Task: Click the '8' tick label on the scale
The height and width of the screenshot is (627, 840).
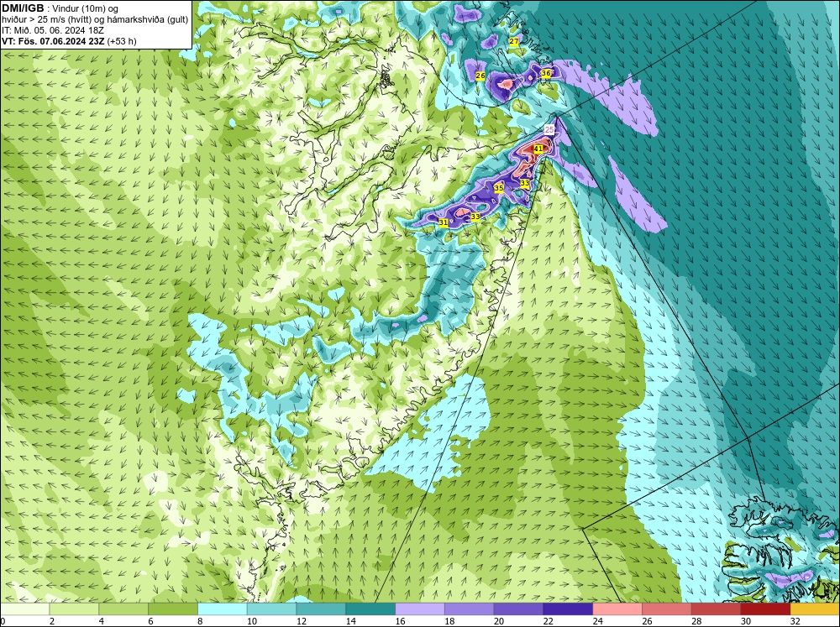Action: (x=202, y=621)
